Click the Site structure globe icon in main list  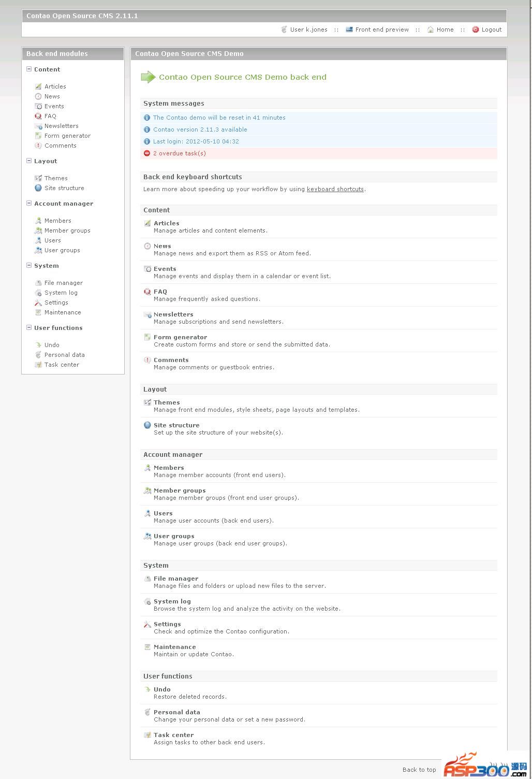click(x=147, y=425)
